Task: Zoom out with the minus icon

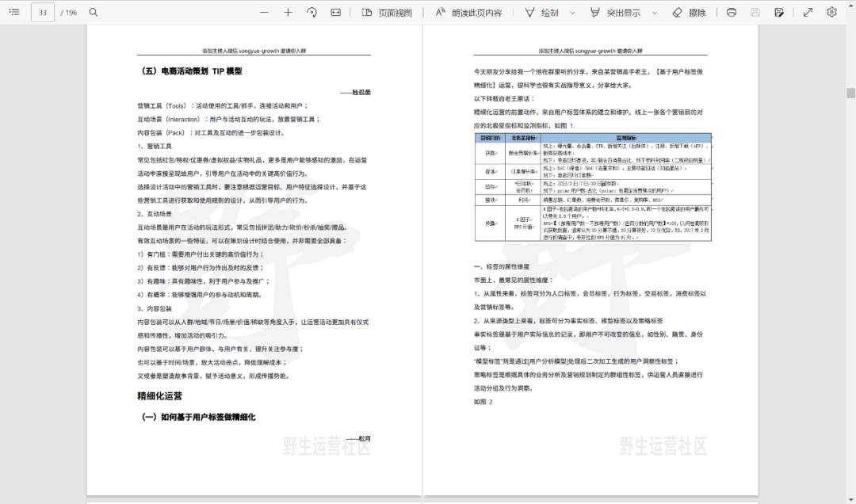Action: coord(264,12)
